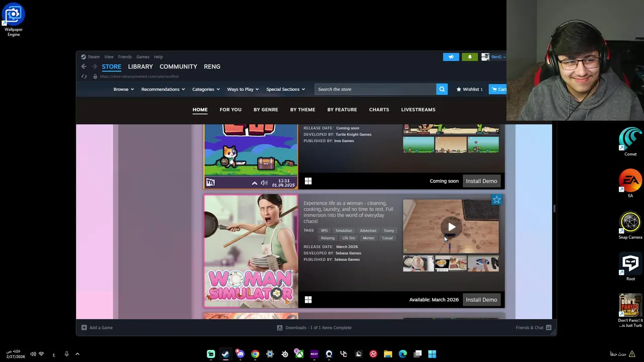Select the STORE tab
Viewport: 644px width, 362px height.
[112, 66]
